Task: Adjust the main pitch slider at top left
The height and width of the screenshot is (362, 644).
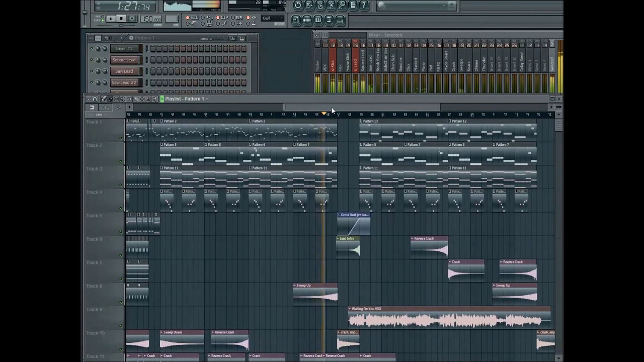Action: pyautogui.click(x=85, y=13)
